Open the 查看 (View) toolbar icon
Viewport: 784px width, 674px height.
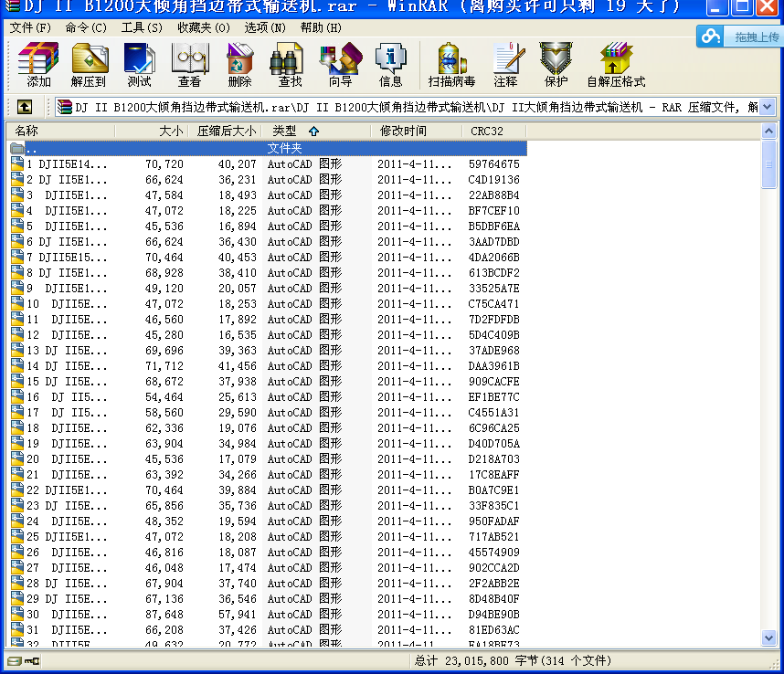click(x=190, y=65)
